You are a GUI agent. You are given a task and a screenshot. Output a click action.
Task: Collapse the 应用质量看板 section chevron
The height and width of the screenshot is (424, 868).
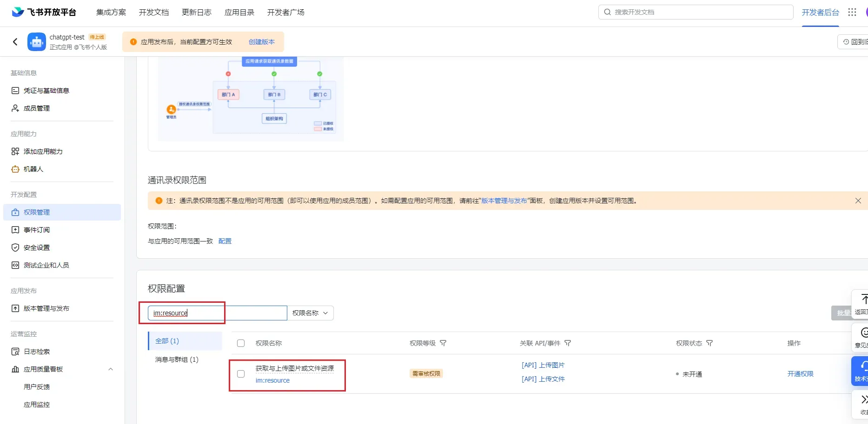tap(111, 369)
